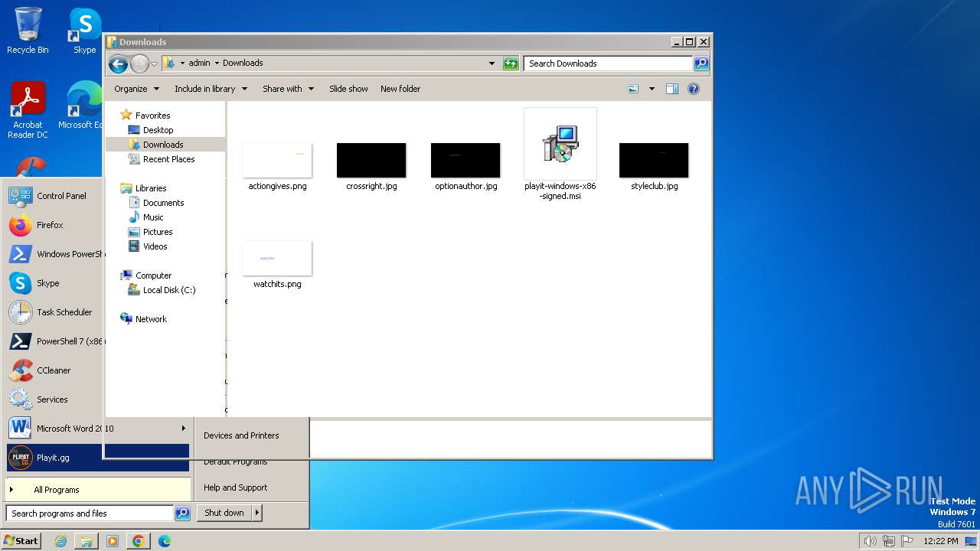
Task: Open the Pictures library
Action: click(x=158, y=232)
